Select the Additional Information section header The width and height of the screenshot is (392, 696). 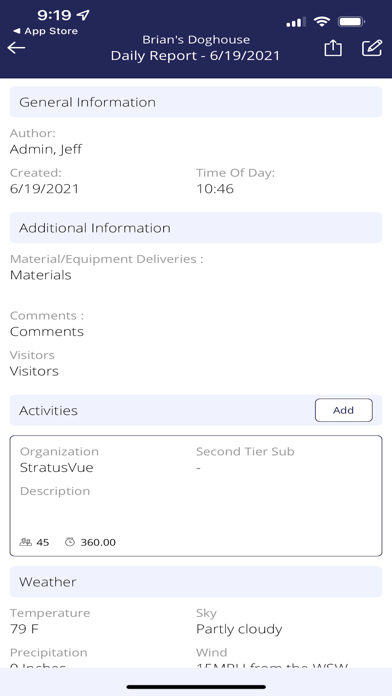pyautogui.click(x=196, y=228)
